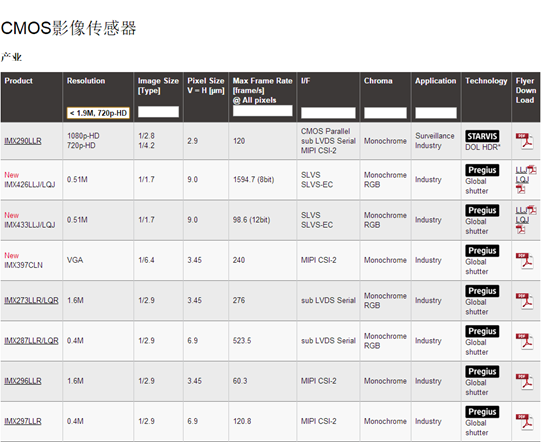Click the Technology column header
The height and width of the screenshot is (442, 554).
point(486,81)
